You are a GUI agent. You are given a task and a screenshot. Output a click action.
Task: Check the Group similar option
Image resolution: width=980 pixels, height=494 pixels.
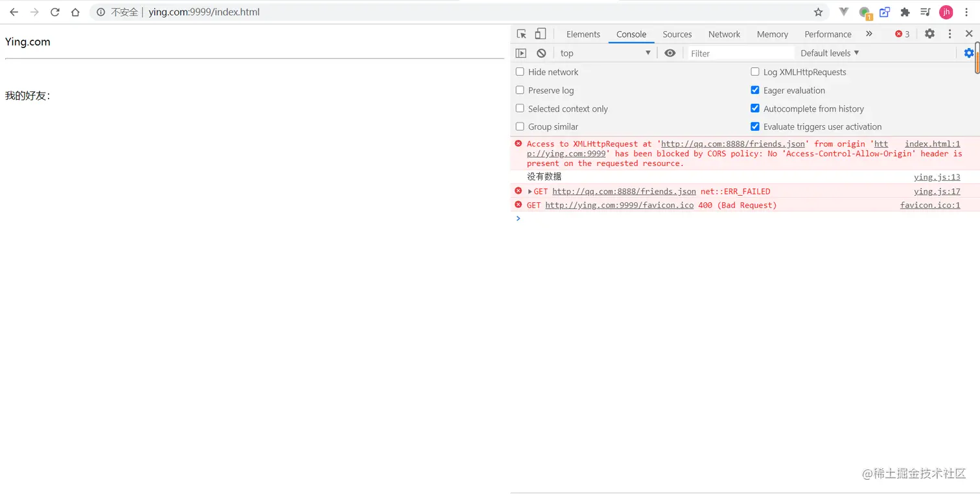(x=520, y=126)
